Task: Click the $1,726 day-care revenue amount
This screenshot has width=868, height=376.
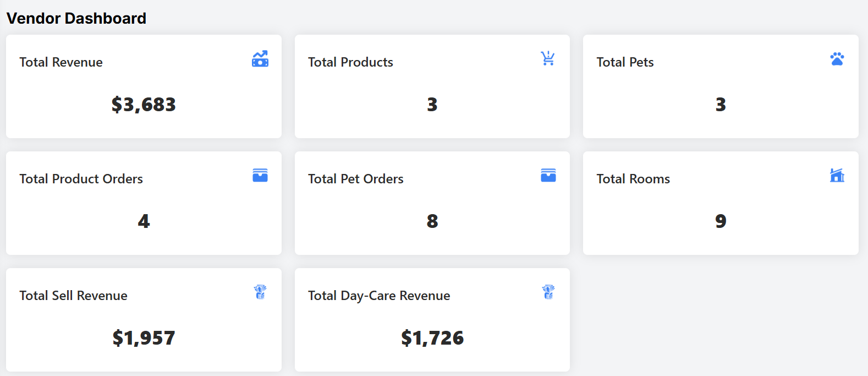Action: (x=432, y=338)
